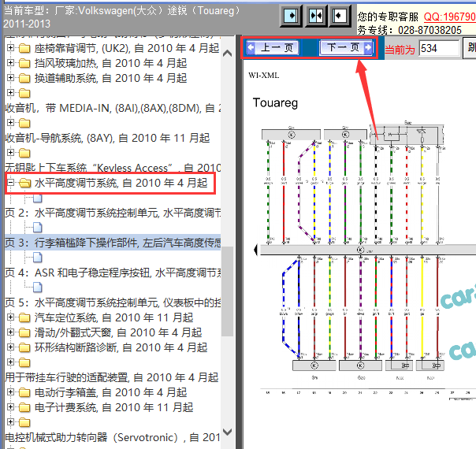Select the folder icon for 收音机 带 MEDIA-IN
The width and height of the screenshot is (476, 449).
tap(24, 93)
